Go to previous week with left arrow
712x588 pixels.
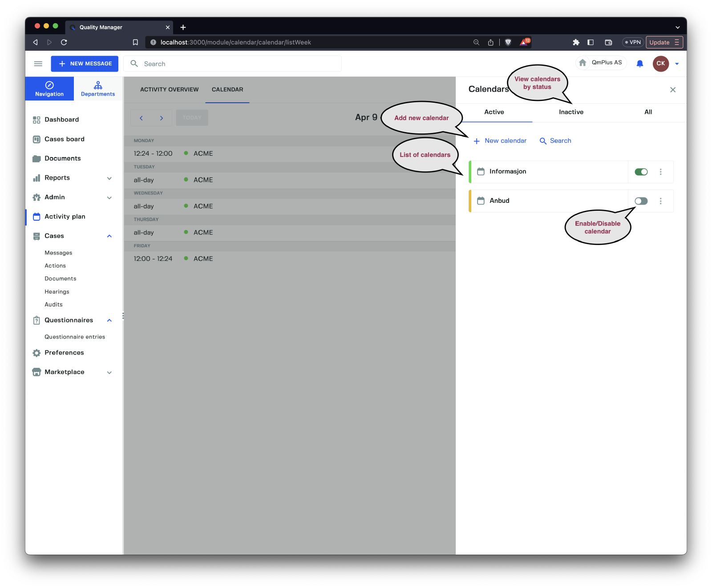(x=141, y=118)
